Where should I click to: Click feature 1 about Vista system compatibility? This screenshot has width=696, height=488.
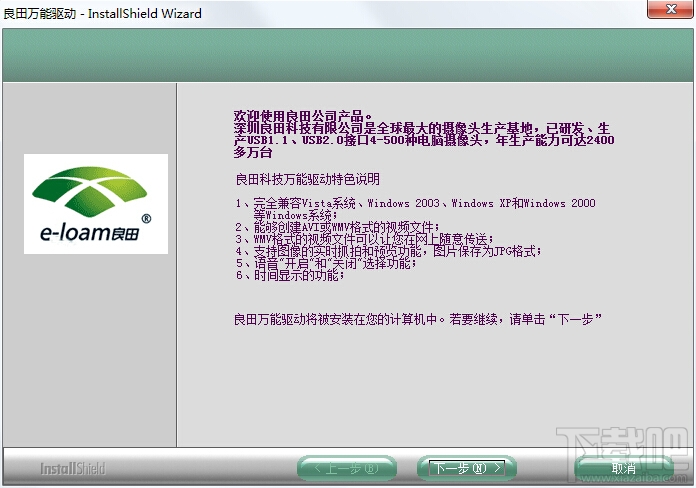point(415,209)
